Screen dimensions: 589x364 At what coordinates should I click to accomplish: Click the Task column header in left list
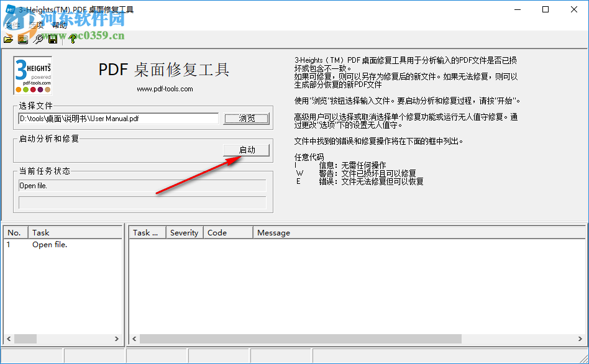pyautogui.click(x=40, y=232)
